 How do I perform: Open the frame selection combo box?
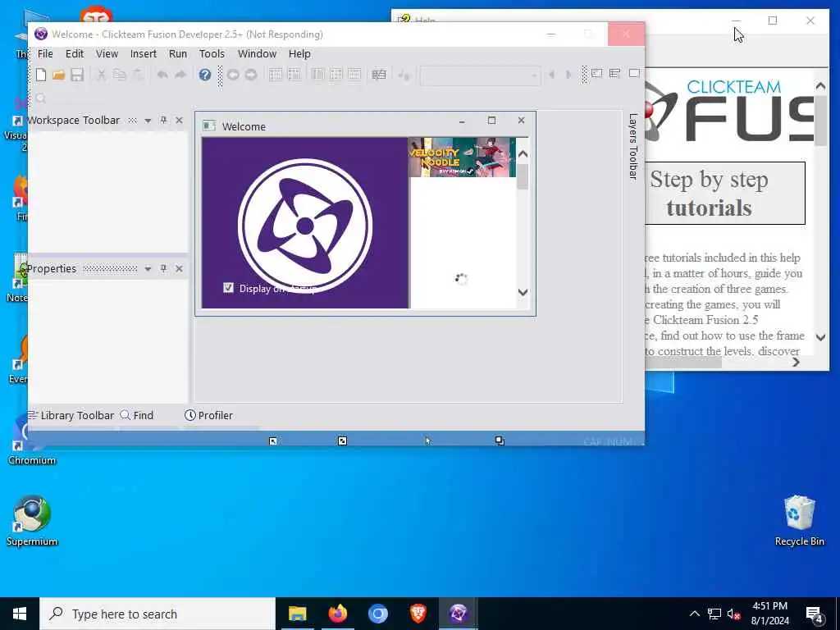(480, 75)
